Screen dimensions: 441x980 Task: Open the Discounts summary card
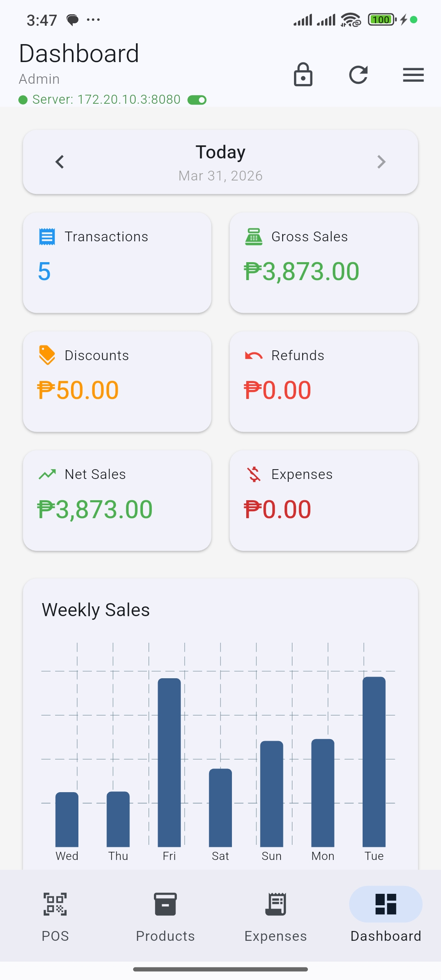click(117, 381)
